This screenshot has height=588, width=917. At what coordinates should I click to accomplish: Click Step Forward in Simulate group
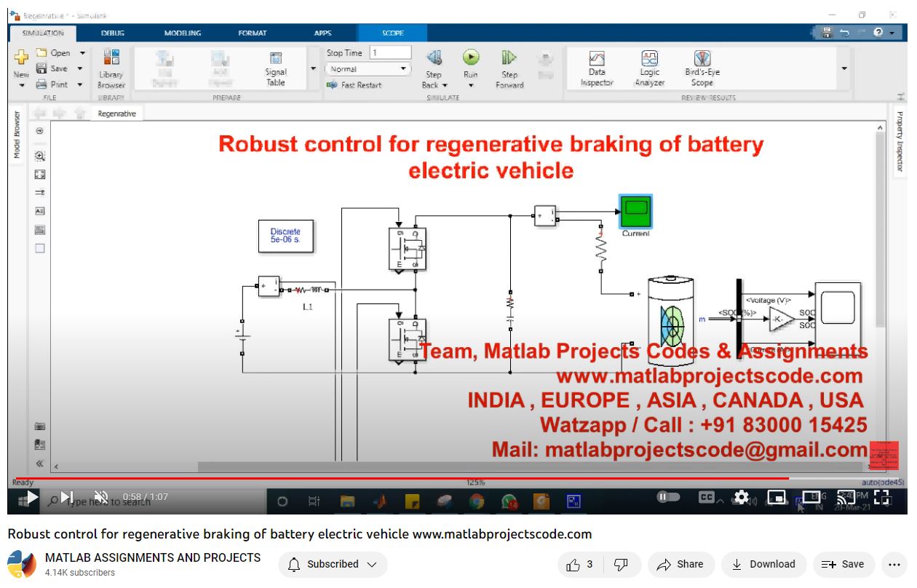tap(509, 70)
